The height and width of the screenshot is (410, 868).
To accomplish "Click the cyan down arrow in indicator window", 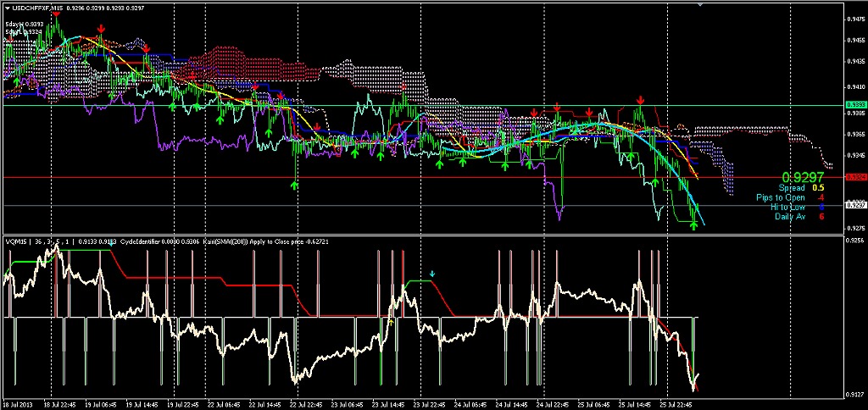I will (x=432, y=274).
